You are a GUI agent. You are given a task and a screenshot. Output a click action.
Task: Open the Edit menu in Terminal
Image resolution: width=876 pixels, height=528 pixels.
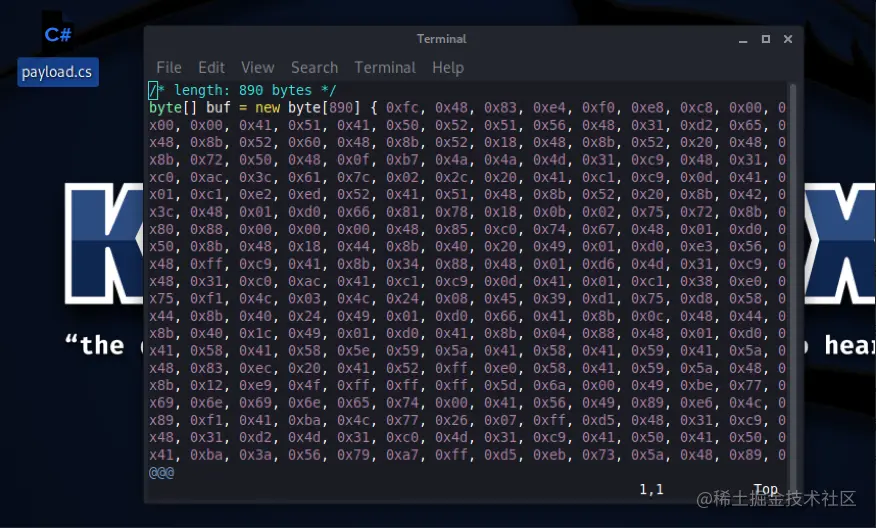[211, 68]
